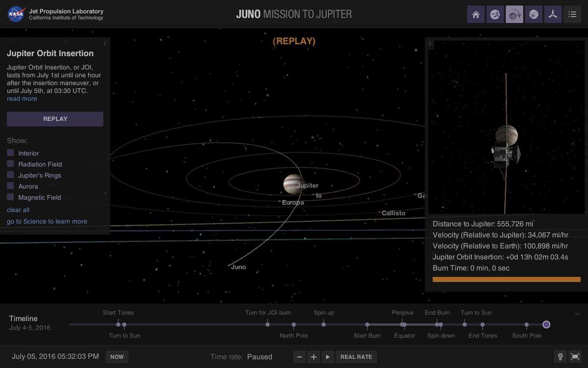
Task: Jump to Turn for JOI burn marker
Action: pyautogui.click(x=268, y=324)
